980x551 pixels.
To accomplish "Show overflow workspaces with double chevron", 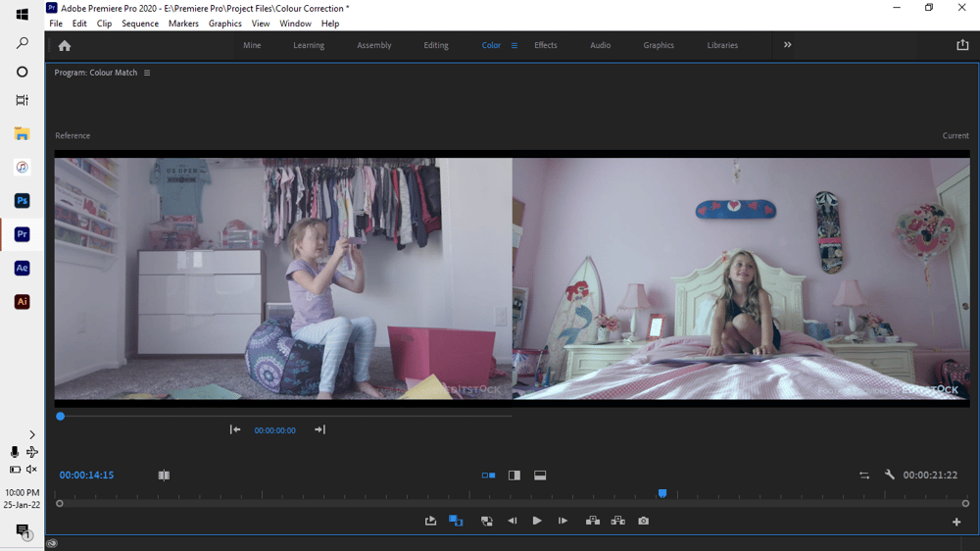I will [x=788, y=44].
